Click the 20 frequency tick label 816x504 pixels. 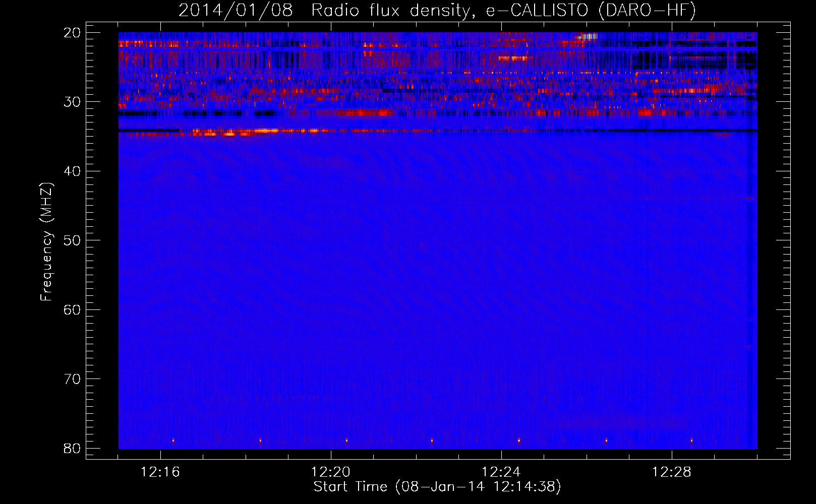click(72, 33)
